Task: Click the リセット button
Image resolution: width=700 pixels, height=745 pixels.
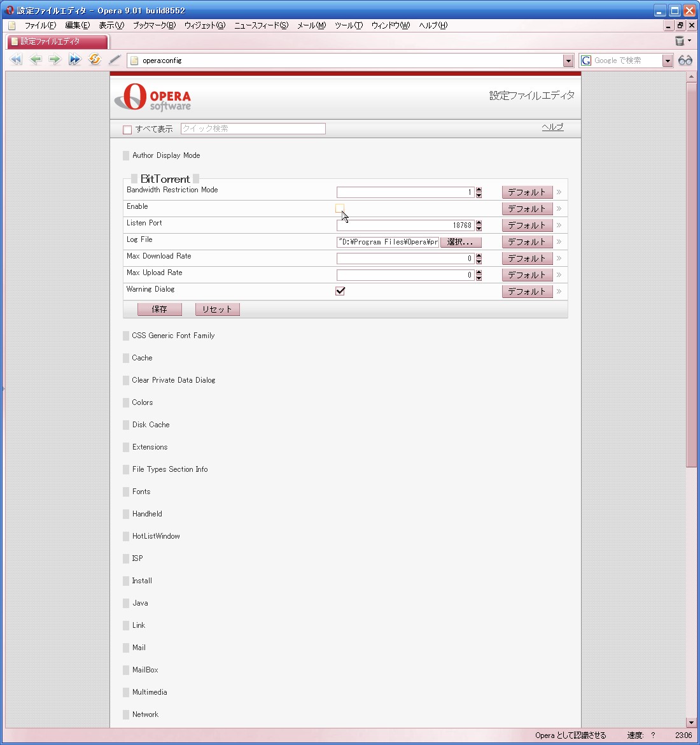Action: pyautogui.click(x=218, y=309)
